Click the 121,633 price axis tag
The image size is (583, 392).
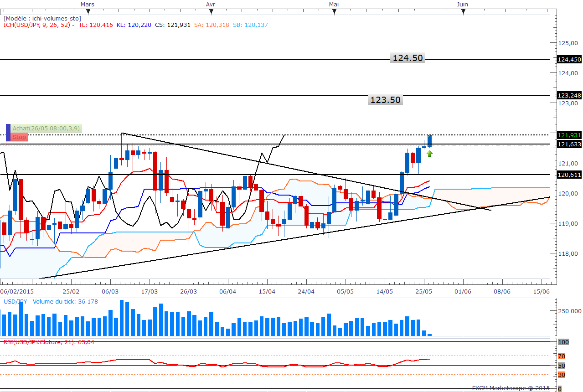tap(569, 144)
